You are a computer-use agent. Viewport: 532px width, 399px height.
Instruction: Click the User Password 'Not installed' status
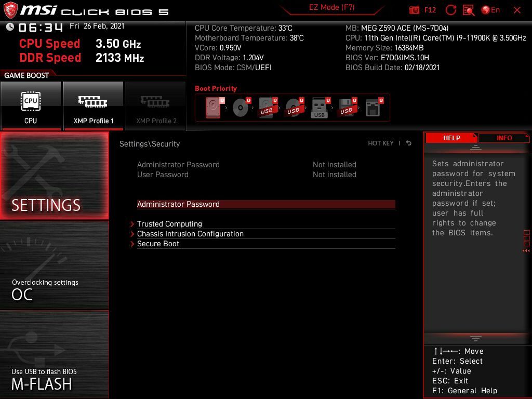pyautogui.click(x=335, y=175)
